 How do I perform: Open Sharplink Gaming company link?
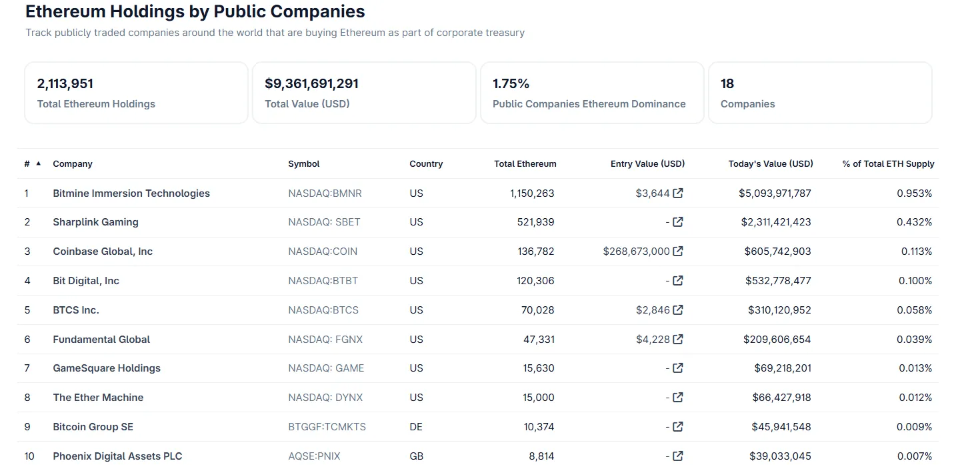click(x=95, y=222)
